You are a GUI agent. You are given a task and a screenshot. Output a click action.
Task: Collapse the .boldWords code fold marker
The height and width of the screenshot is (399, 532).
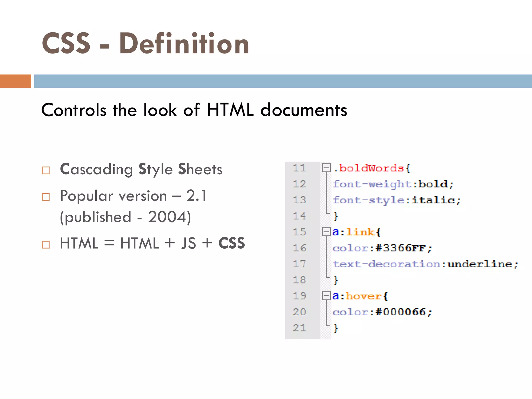pos(326,168)
